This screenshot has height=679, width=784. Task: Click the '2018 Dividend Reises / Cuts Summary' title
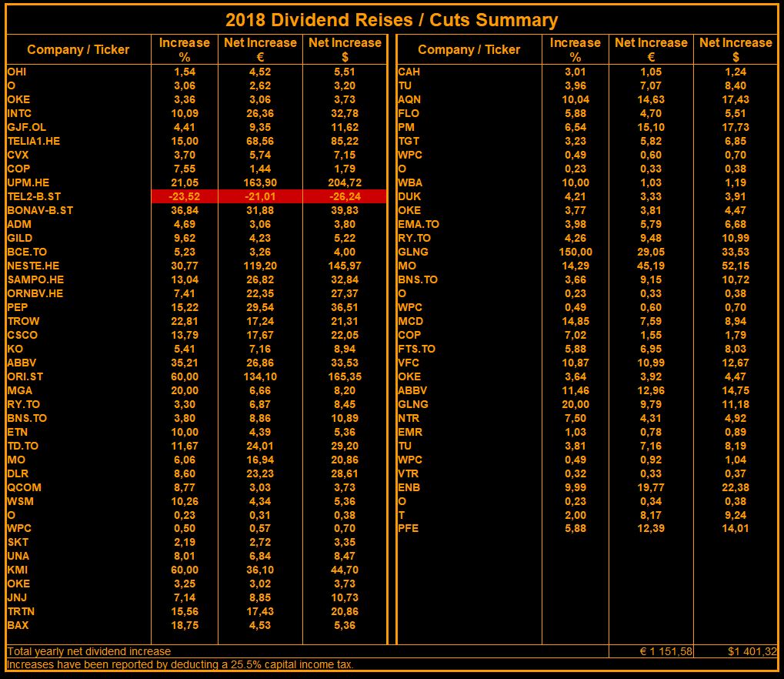392,20
